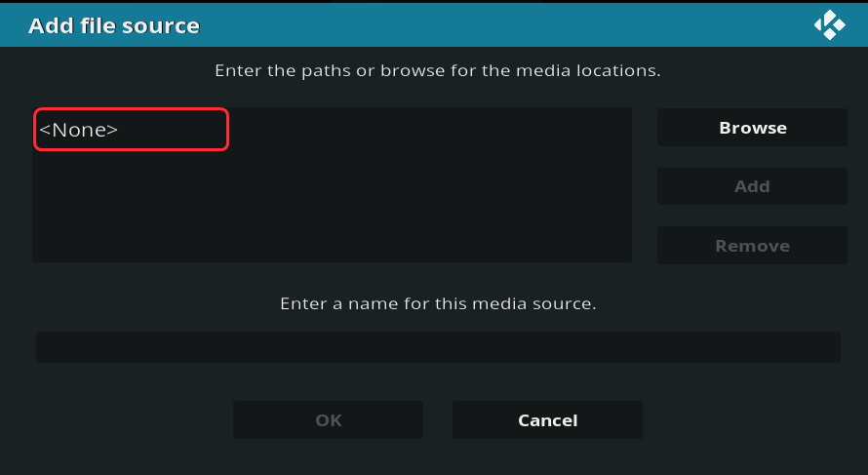The height and width of the screenshot is (475, 868).
Task: Open the media location browser via Browse
Action: point(752,128)
